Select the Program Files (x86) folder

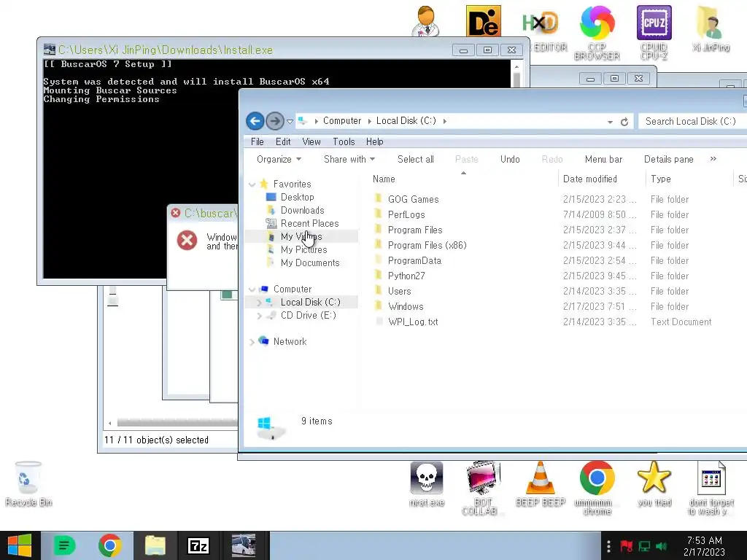pos(427,245)
